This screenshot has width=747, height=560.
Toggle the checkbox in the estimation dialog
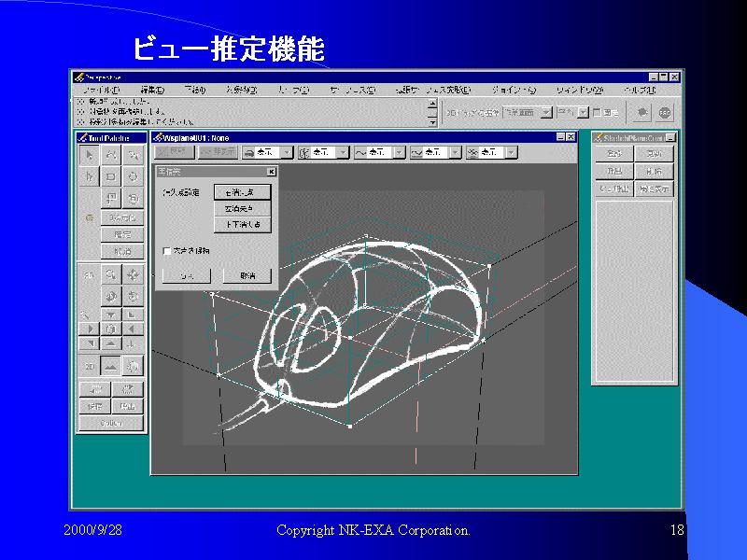pos(166,251)
